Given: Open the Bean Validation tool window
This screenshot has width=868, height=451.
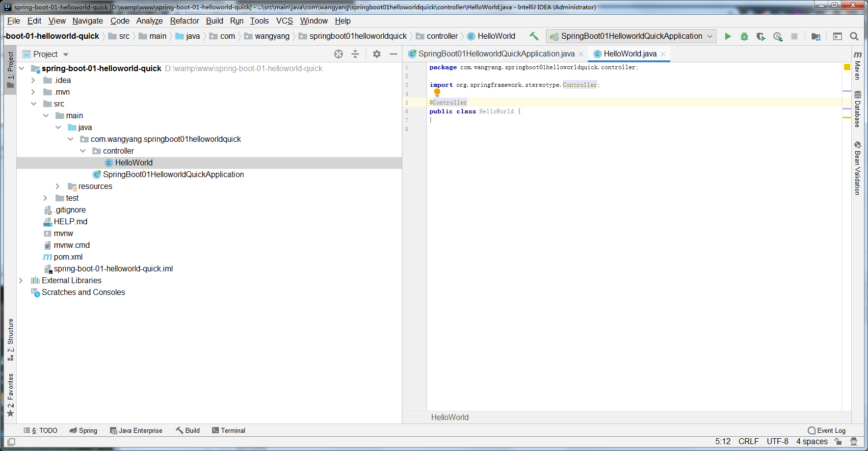Looking at the screenshot, I should (858, 168).
